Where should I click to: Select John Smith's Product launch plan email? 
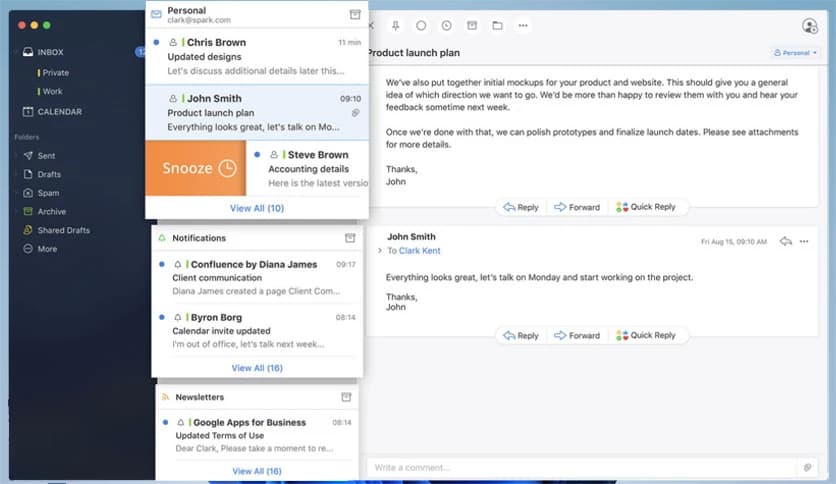[257, 112]
